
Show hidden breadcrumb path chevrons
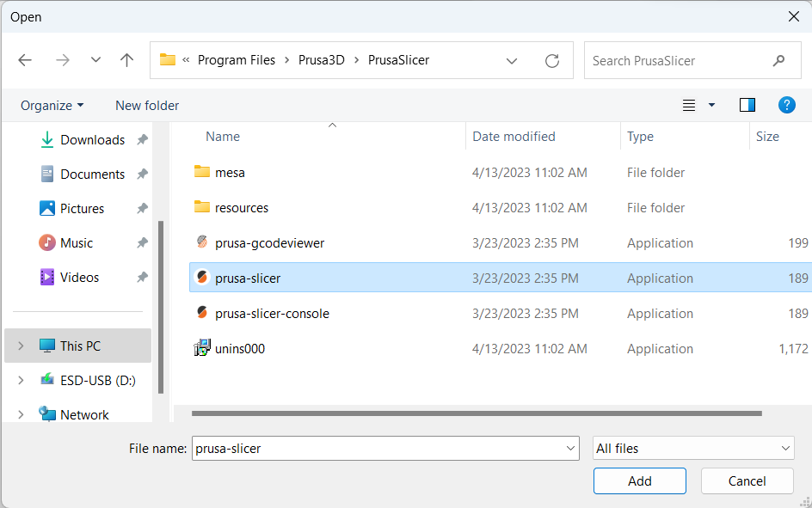coord(186,60)
